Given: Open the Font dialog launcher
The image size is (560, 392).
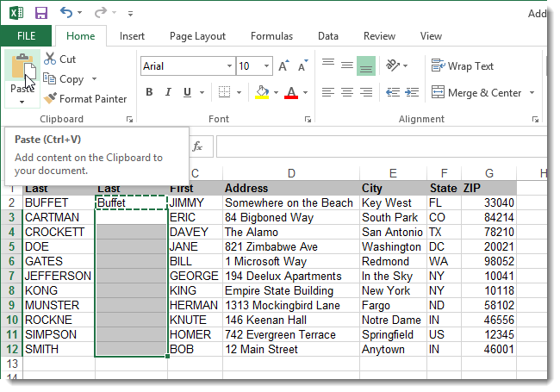Looking at the screenshot, I should [308, 120].
